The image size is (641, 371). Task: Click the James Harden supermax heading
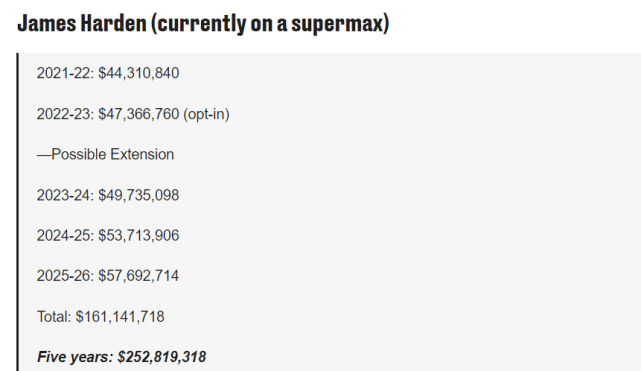203,23
